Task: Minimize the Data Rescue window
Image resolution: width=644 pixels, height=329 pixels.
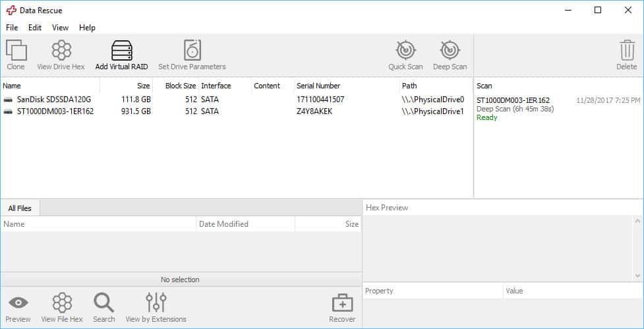Action: coord(568,11)
